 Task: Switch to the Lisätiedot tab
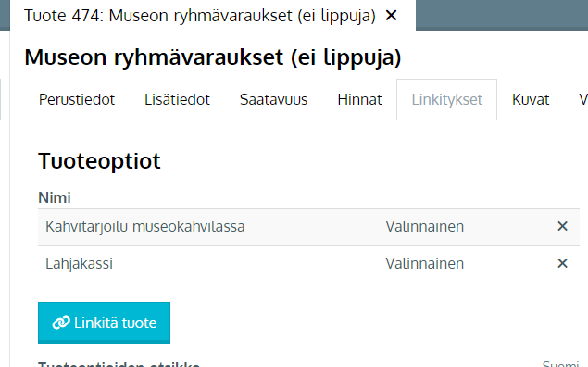[x=177, y=100]
